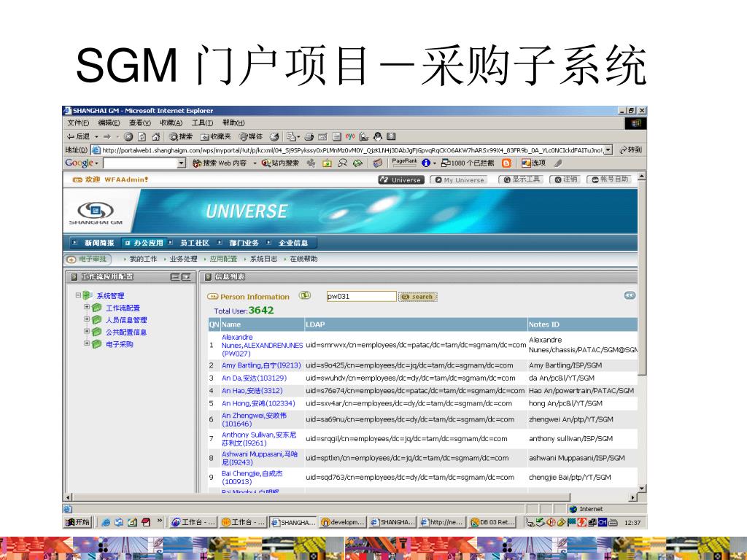747x560 pixels.
Task: Click the 我的工作 submenu link
Action: pos(143,259)
